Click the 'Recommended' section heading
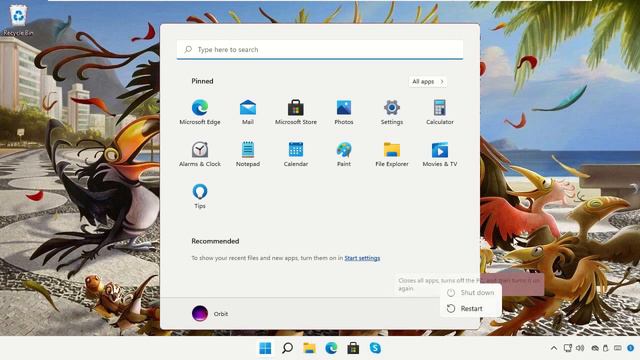Viewport: 640px width, 360px height. point(215,241)
